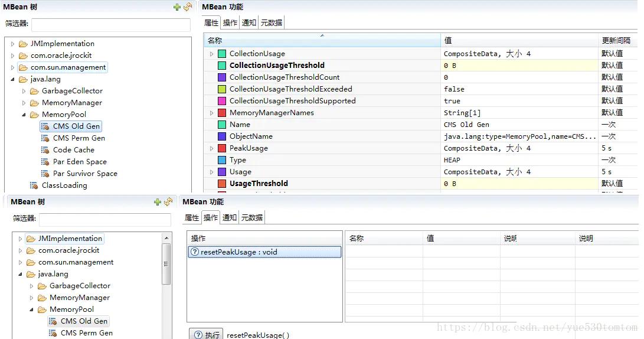Image resolution: width=644 pixels, height=339 pixels.
Task: Click the upper 筛选器 filter input field
Action: (x=111, y=25)
